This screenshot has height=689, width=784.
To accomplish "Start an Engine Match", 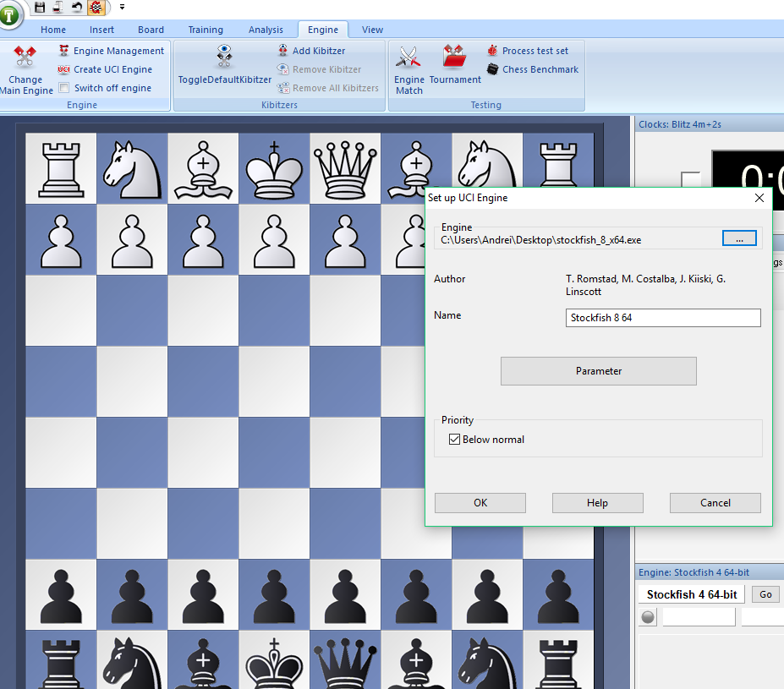I will pos(408,59).
